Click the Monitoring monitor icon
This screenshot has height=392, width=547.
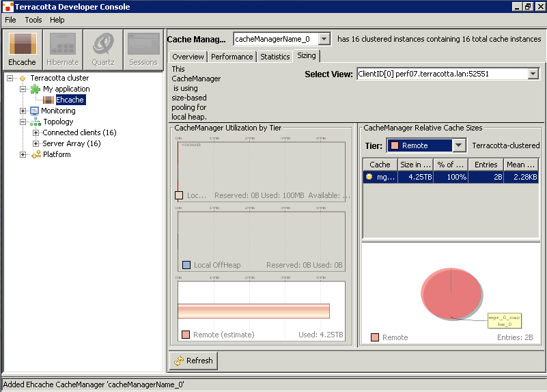pyautogui.click(x=35, y=111)
